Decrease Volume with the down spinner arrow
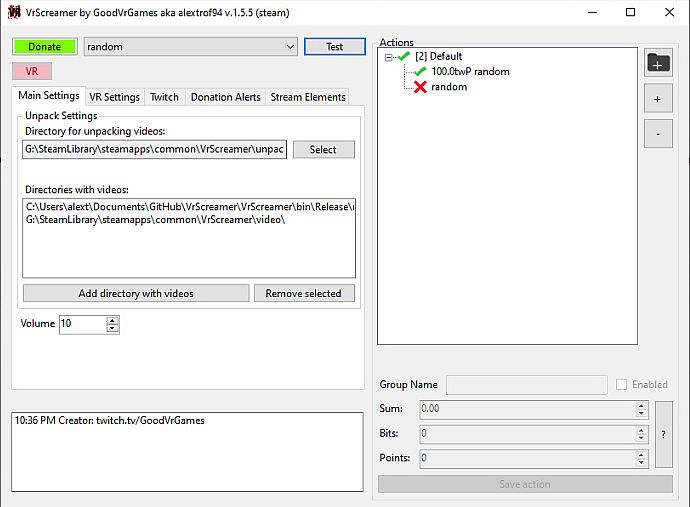 112,328
